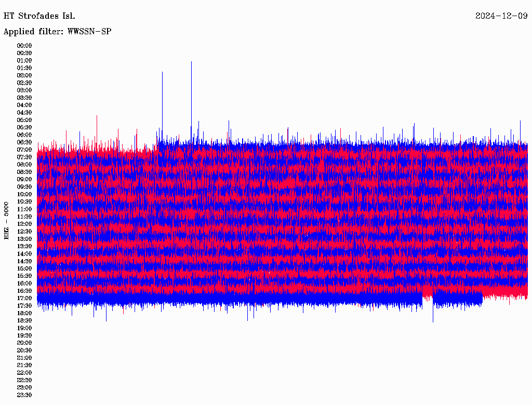Viewport: 532px width, 405px height.
Task: Click the 10:00 time label
Action: 24,194
